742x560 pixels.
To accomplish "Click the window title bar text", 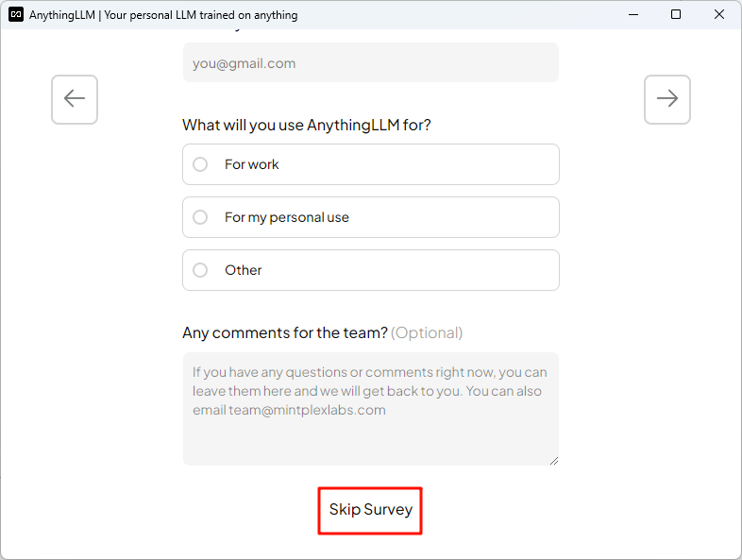I will [164, 15].
